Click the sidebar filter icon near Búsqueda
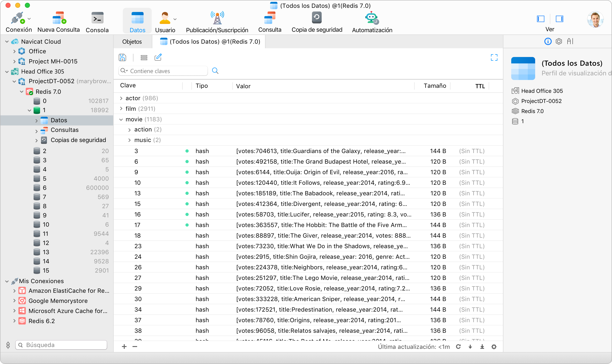 tap(8, 345)
